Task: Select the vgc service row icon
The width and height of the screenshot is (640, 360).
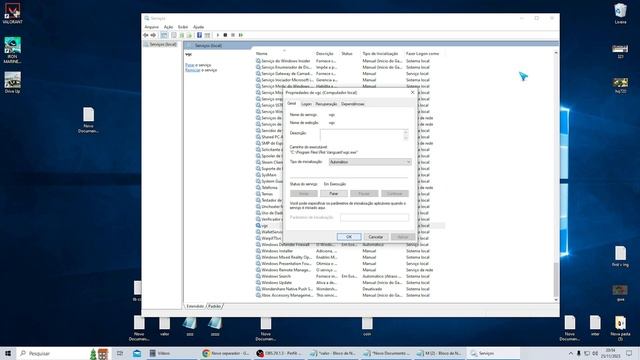Action: [x=258, y=225]
